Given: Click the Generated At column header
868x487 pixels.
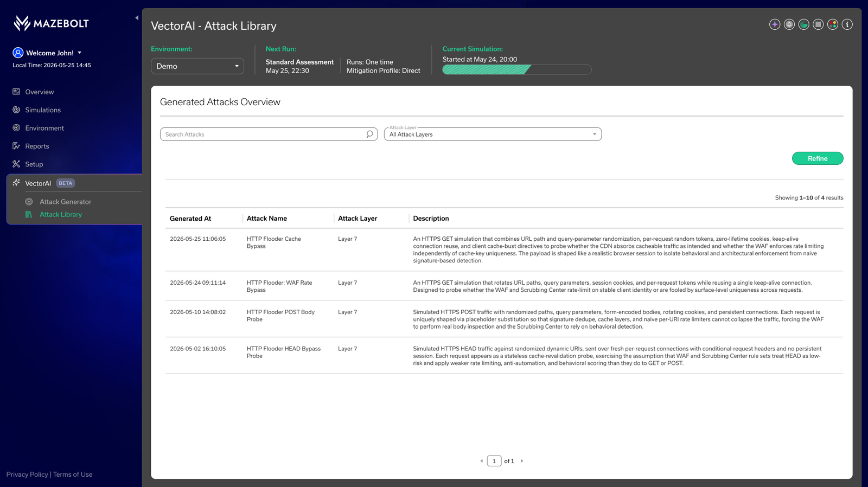Looking at the screenshot, I should pos(190,219).
